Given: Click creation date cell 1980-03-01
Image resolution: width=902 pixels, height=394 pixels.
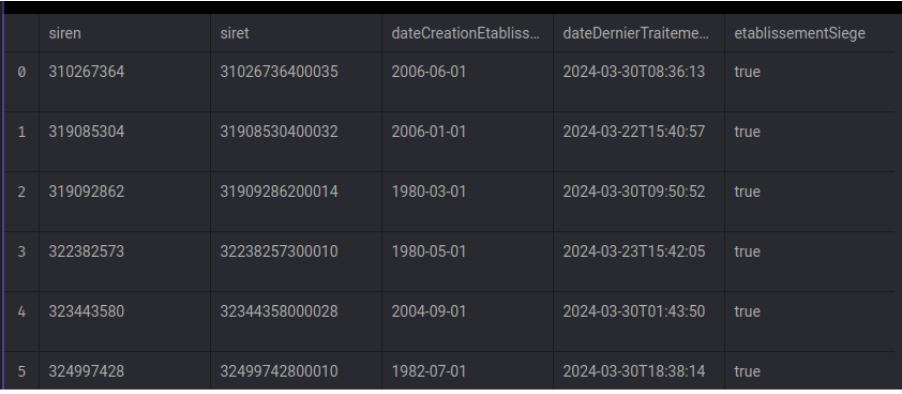Looking at the screenshot, I should 429,192.
